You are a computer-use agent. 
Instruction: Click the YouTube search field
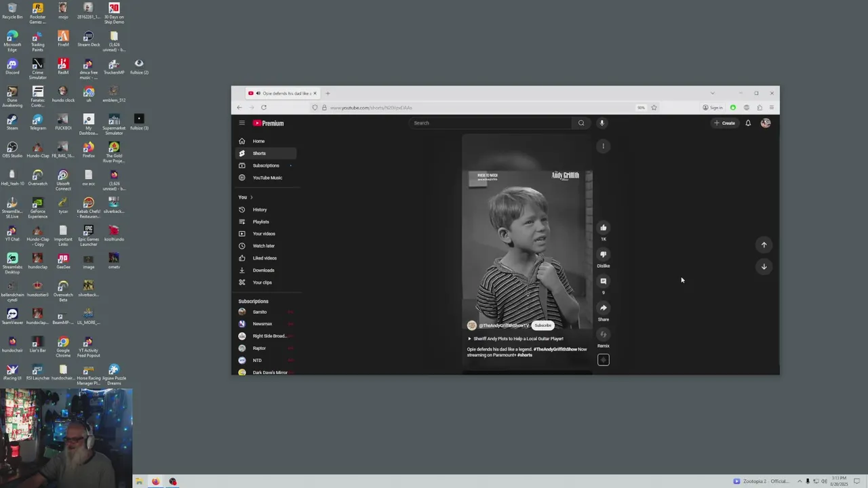pyautogui.click(x=491, y=123)
